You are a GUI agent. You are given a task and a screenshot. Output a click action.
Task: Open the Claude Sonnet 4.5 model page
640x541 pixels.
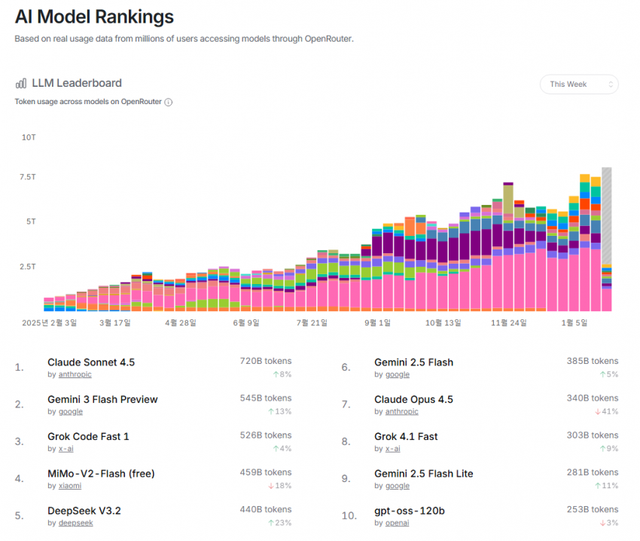(x=90, y=362)
